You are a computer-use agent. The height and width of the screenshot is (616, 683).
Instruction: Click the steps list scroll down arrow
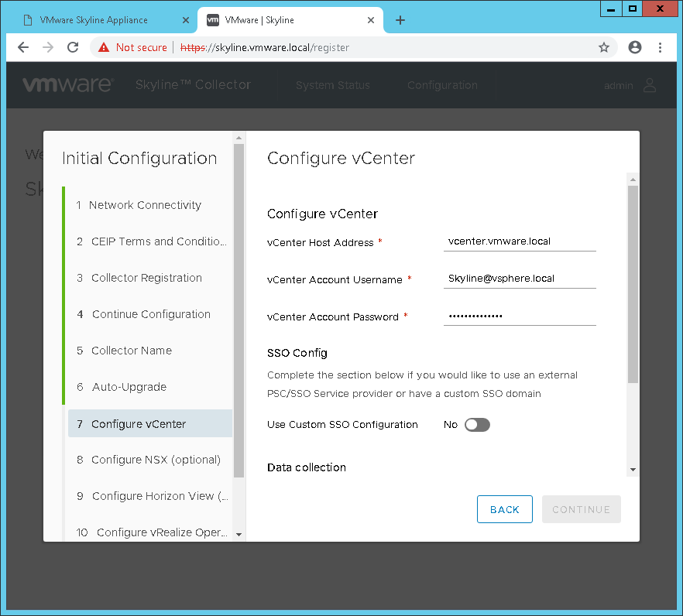pos(239,535)
